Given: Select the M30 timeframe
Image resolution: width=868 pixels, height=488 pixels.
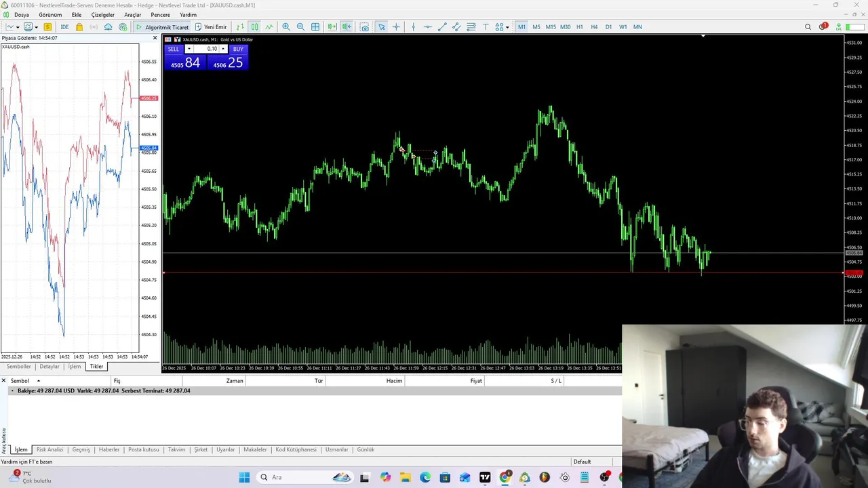Looking at the screenshot, I should [565, 27].
